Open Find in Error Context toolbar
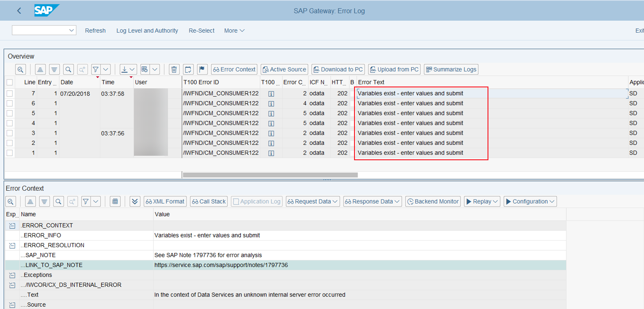 tap(58, 201)
